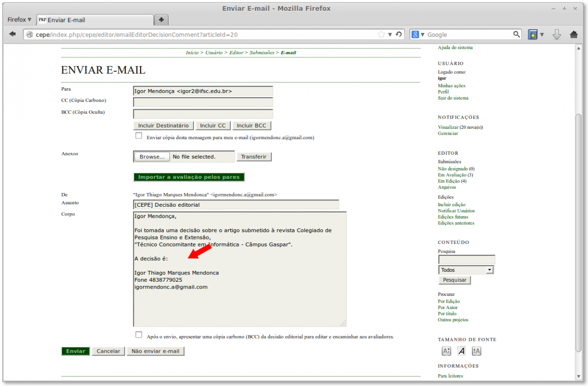Open the bookmarks menu dropdown arrow
Screen dimensions: 588x386
(x=542, y=35)
